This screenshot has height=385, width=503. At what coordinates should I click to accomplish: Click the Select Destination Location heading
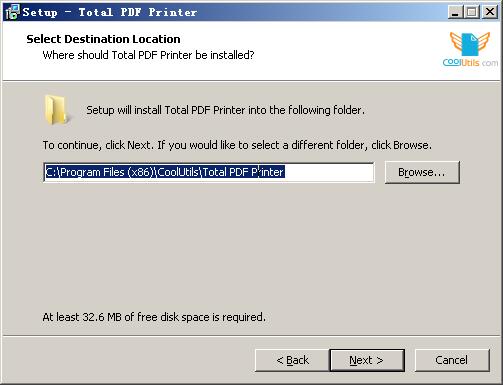pyautogui.click(x=103, y=39)
